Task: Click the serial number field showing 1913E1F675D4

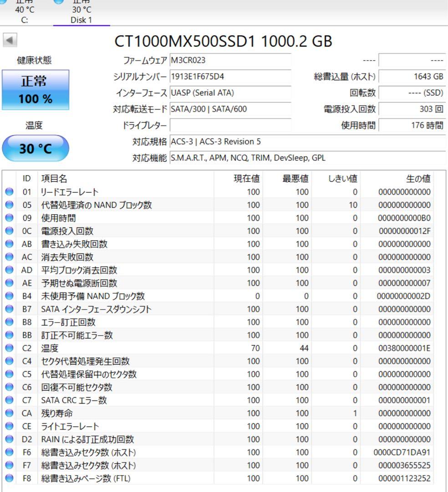Action: (230, 77)
